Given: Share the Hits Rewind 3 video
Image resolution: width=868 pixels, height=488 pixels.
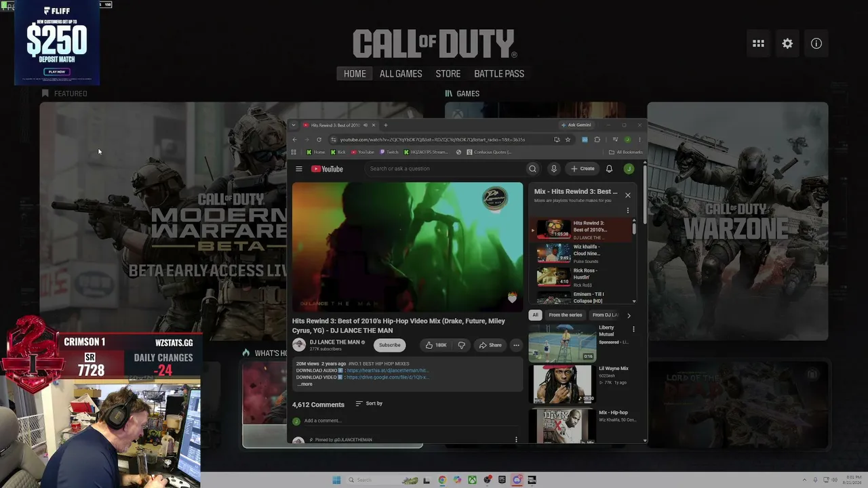Looking at the screenshot, I should coord(490,345).
